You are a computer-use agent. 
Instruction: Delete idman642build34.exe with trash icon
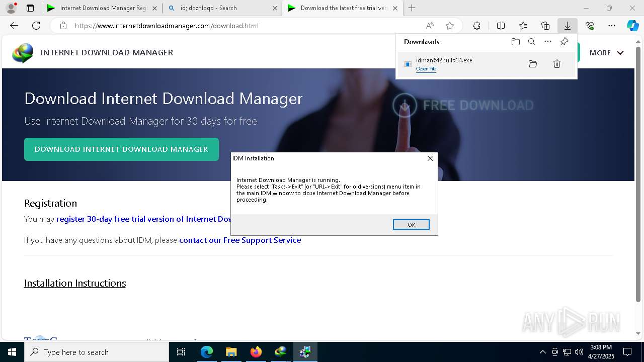pos(557,64)
